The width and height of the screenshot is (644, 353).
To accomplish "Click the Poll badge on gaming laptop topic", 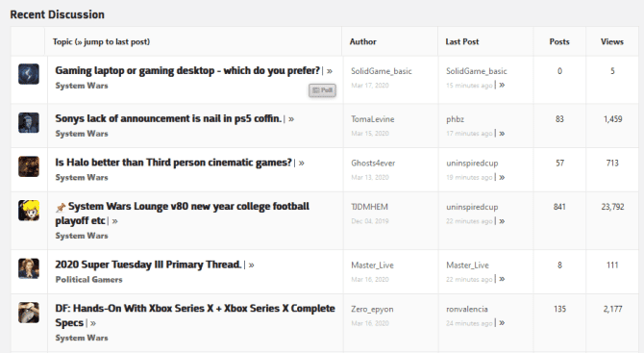I will click(x=322, y=90).
